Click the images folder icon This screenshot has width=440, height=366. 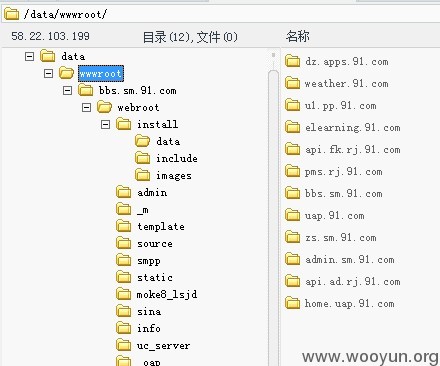tap(143, 175)
